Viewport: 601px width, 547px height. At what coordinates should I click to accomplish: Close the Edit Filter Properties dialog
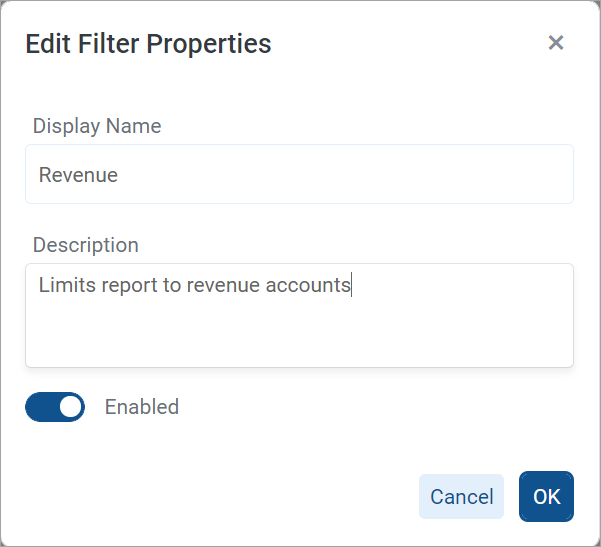click(x=555, y=43)
